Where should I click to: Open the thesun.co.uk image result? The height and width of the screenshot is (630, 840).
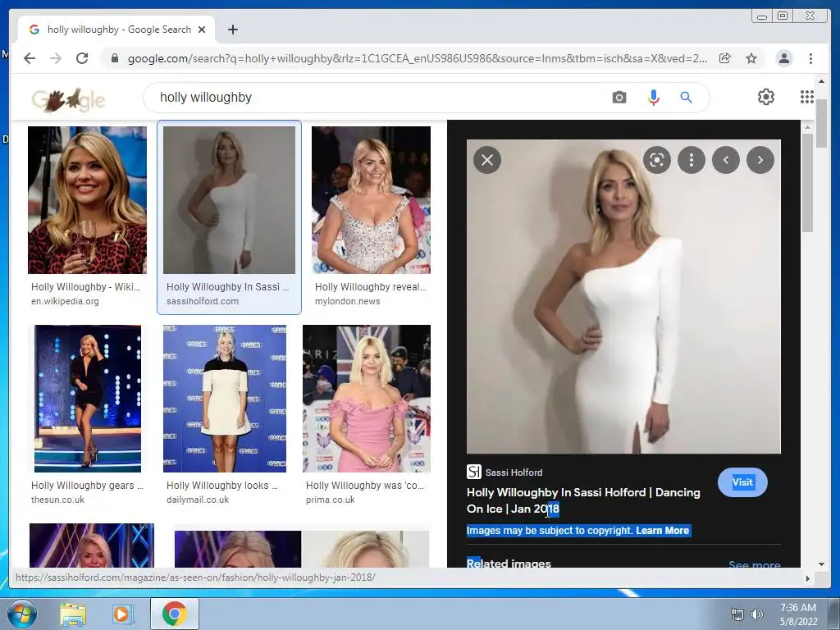point(88,399)
